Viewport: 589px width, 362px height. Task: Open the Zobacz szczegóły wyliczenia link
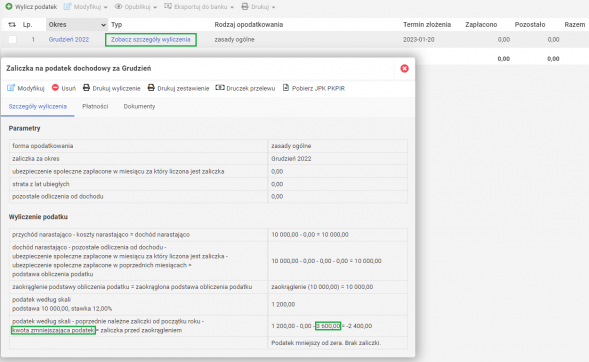(151, 39)
